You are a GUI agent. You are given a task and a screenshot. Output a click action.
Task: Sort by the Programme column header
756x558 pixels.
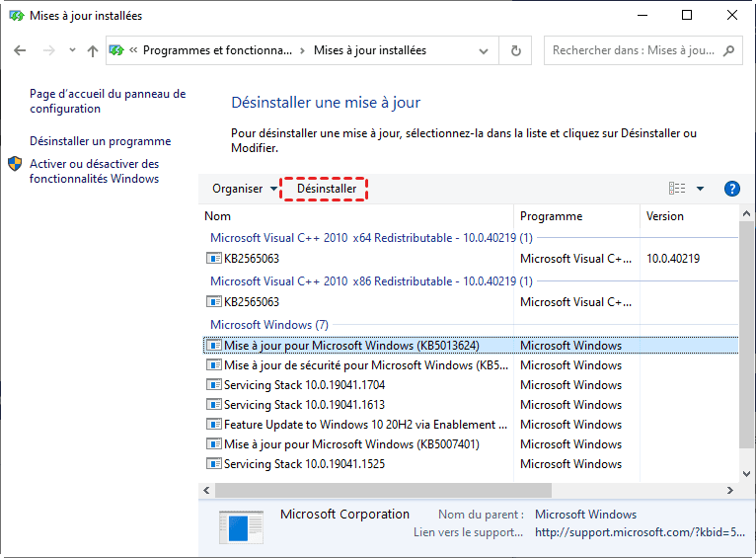tap(576, 216)
